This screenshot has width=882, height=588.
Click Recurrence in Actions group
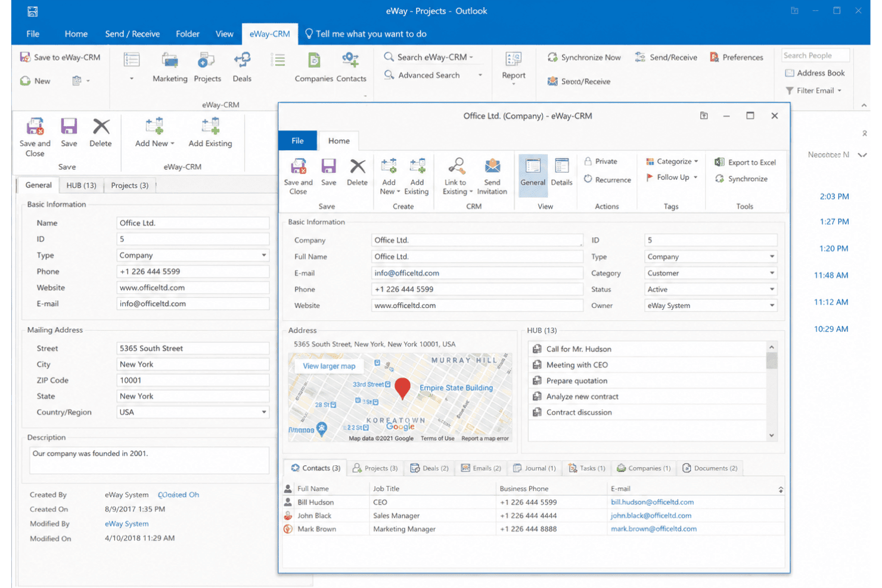click(607, 179)
